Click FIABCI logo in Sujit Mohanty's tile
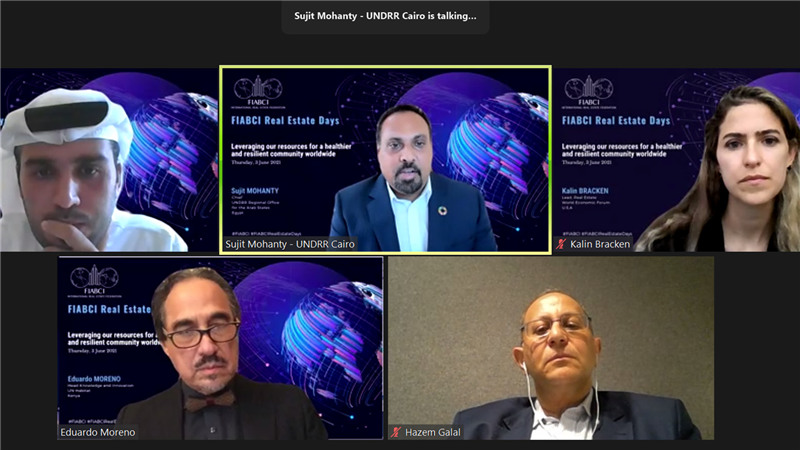Image resolution: width=800 pixels, height=450 pixels. pyautogui.click(x=258, y=92)
